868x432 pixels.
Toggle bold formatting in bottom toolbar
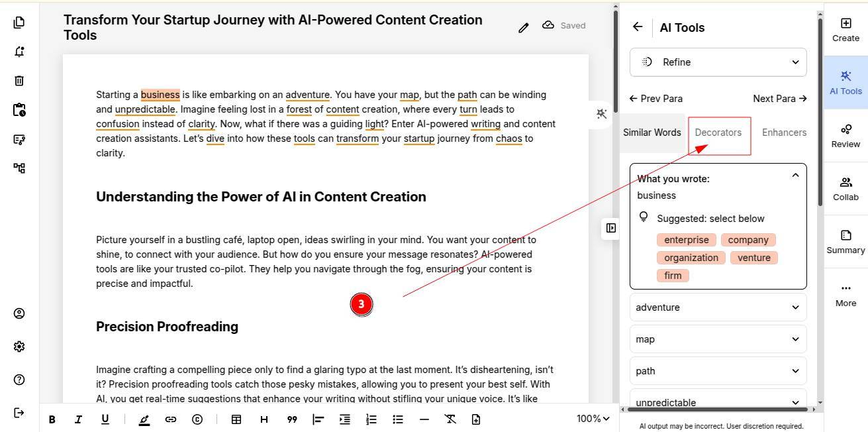52,419
